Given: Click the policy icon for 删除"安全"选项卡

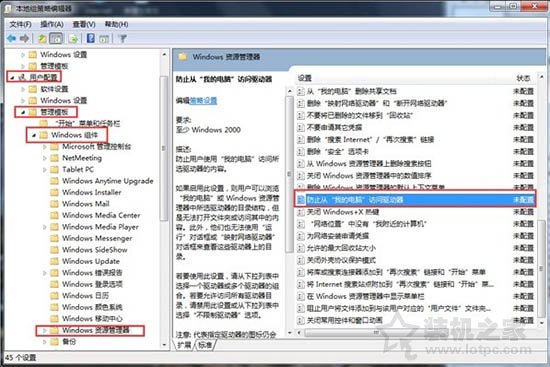Looking at the screenshot, I should (x=301, y=152).
